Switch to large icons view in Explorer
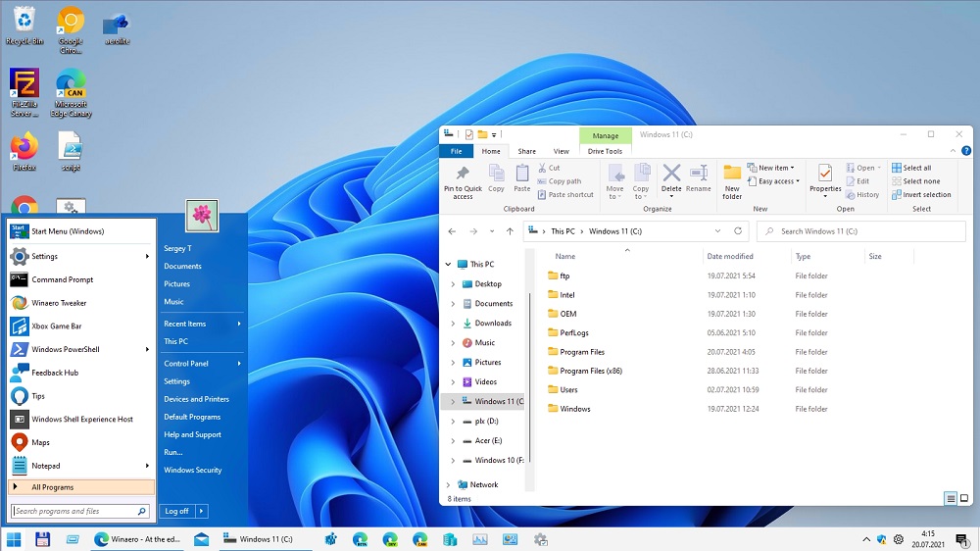This screenshot has width=980, height=551. click(964, 499)
